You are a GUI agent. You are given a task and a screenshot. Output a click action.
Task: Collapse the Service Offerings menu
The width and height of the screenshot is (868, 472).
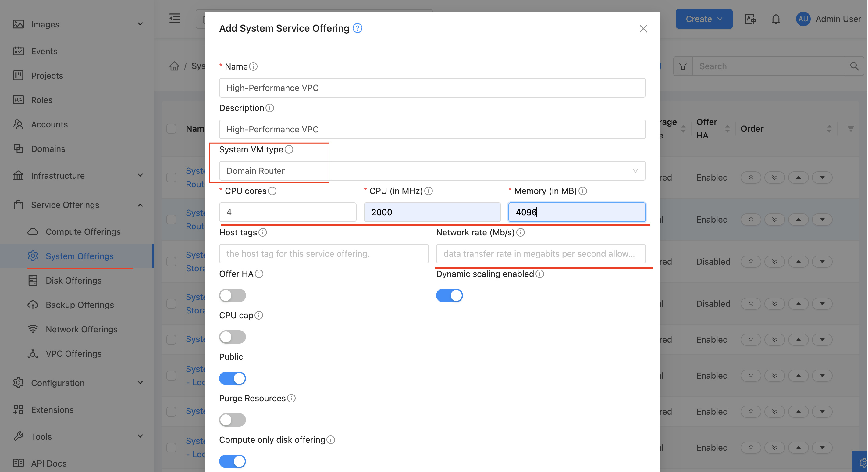coord(78,205)
